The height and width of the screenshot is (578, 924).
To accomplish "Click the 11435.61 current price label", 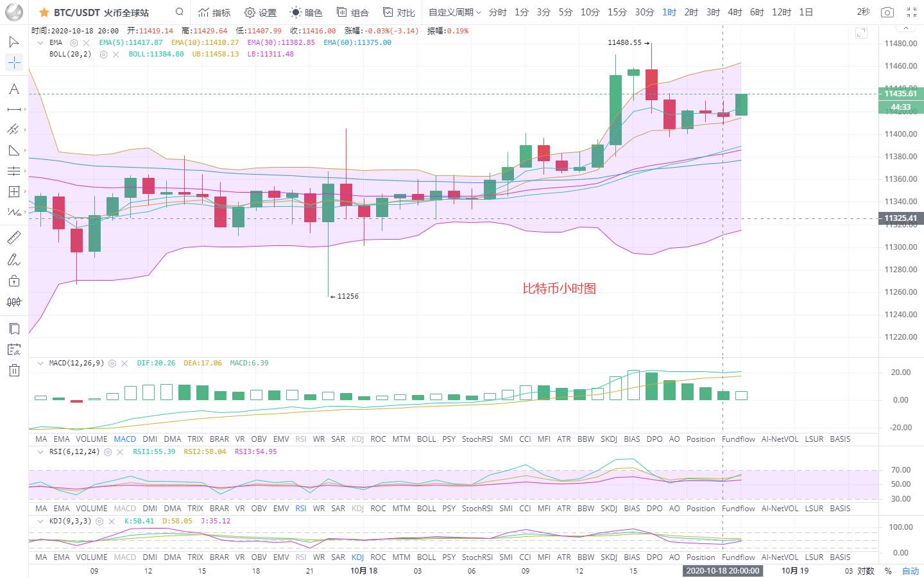I will tap(900, 94).
